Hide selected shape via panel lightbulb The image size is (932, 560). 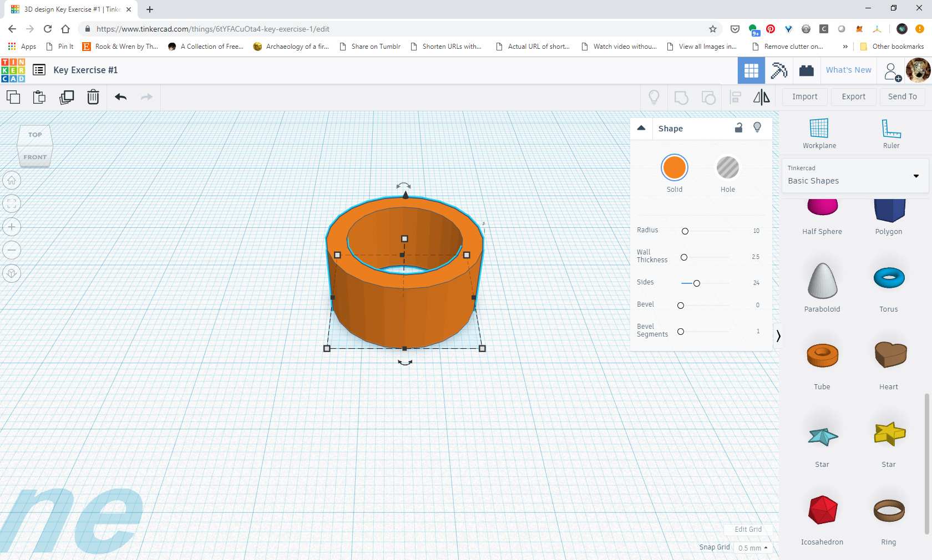pyautogui.click(x=757, y=128)
